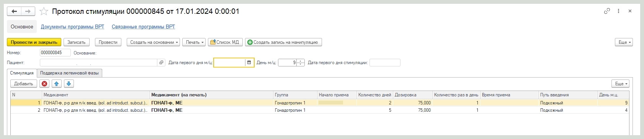Click the Записать button
The width and height of the screenshot is (644, 139).
pyautogui.click(x=77, y=42)
